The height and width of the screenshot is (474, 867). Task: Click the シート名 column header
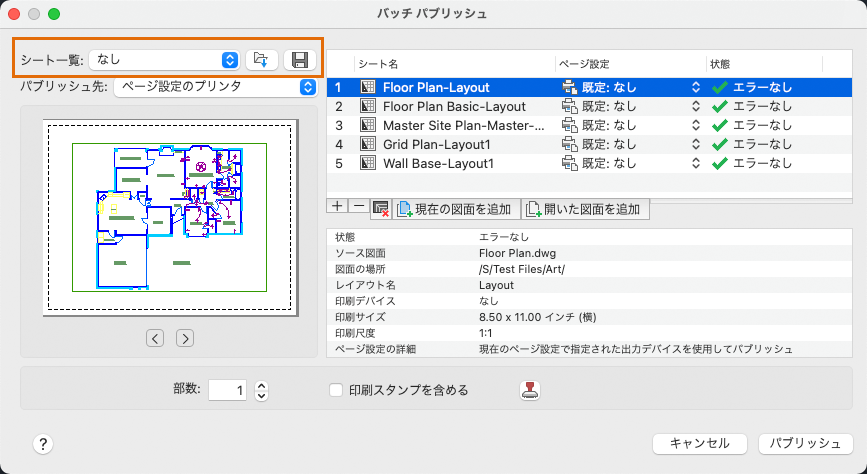(455, 64)
